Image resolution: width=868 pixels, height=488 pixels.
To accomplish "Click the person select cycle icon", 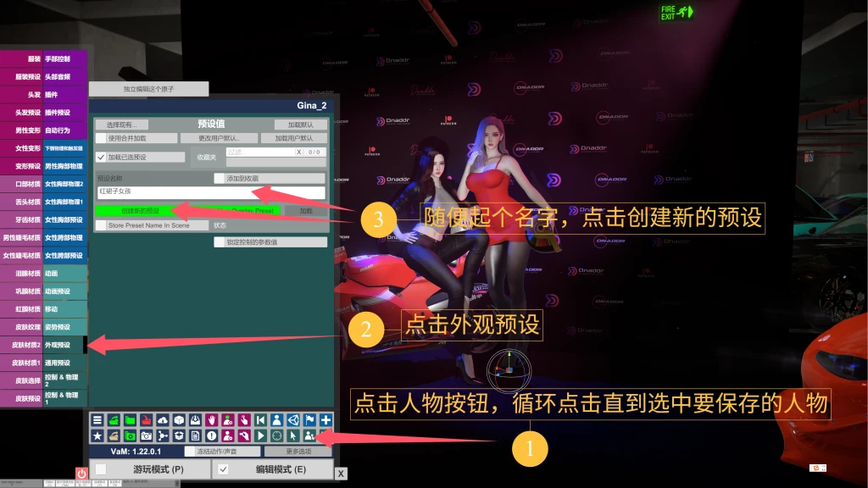I will point(308,435).
